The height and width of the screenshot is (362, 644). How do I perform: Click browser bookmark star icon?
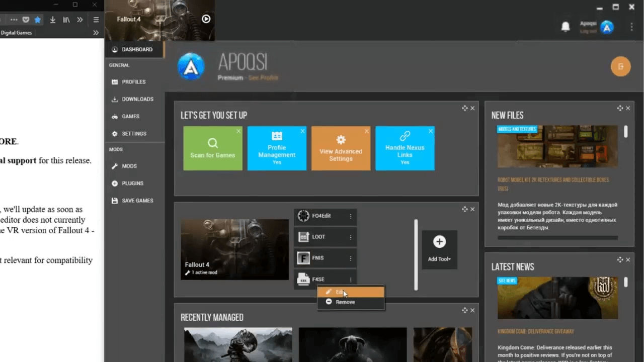(38, 20)
